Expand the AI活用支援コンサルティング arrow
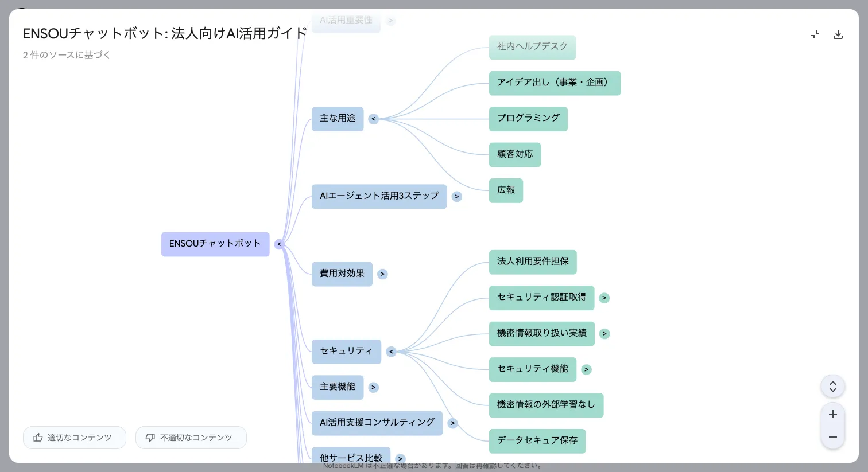The image size is (868, 472). (453, 423)
